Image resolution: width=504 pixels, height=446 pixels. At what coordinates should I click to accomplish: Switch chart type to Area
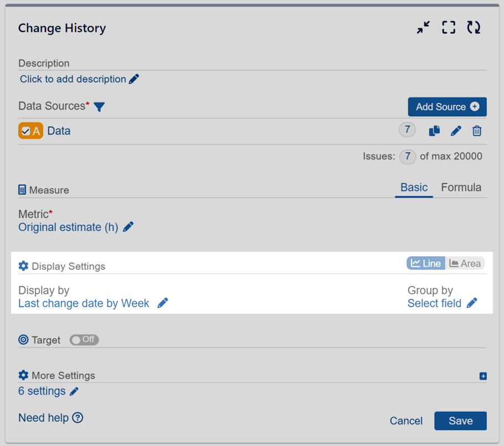point(465,263)
